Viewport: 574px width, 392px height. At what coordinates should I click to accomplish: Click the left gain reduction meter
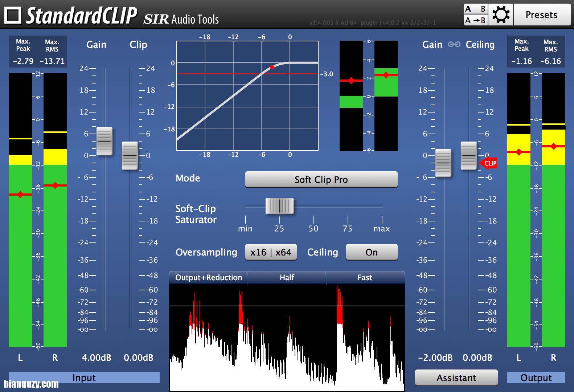coord(351,96)
